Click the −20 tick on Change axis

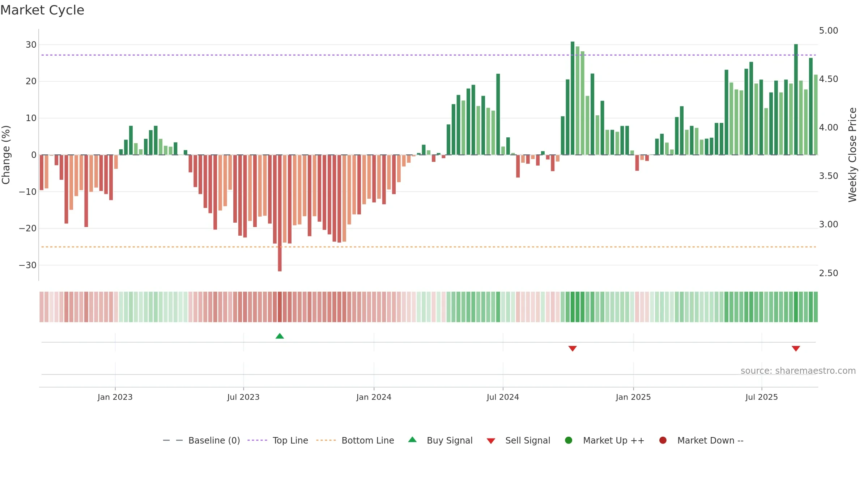(x=28, y=228)
